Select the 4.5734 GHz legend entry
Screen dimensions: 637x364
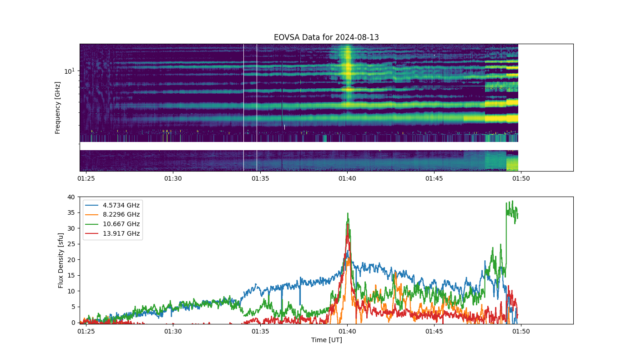[x=112, y=205]
